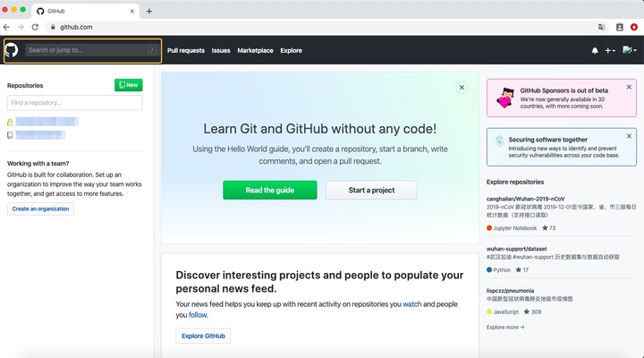Viewport: 644px width, 358px height.
Task: Click the star count 309
Action: 532,312
